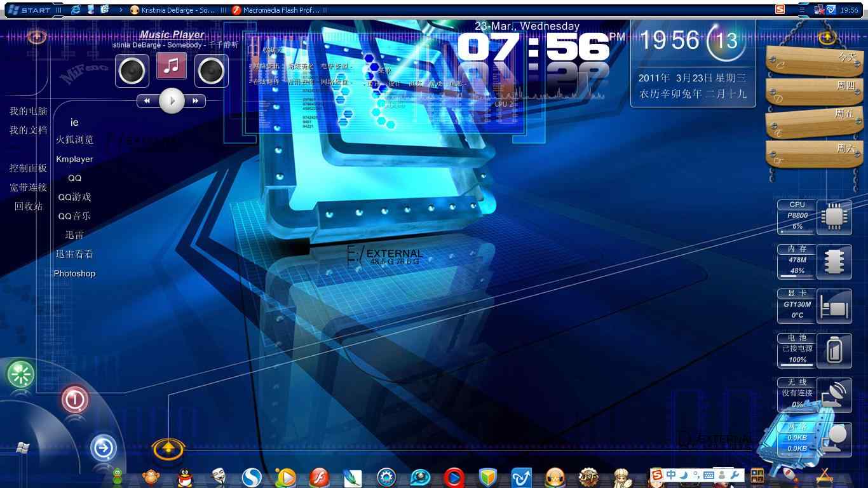Viewport: 868px width, 488px height.
Task: Click the battery icon beside 电池
Action: tap(834, 350)
